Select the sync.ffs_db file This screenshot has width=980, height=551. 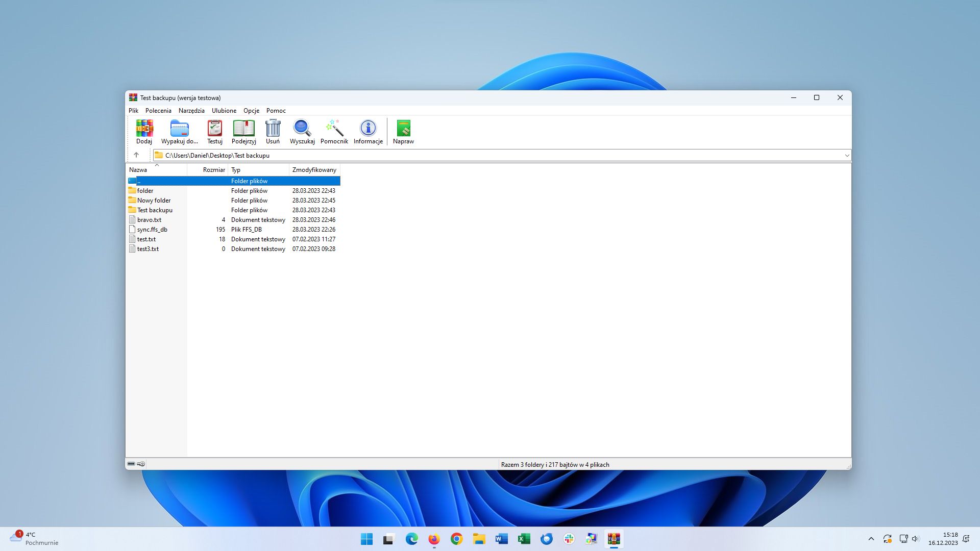coord(152,230)
